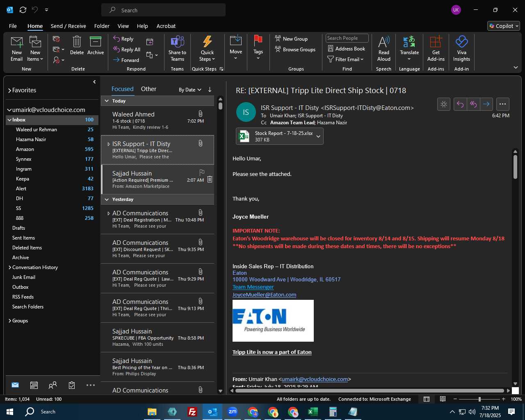Click zoom in plus button
Image resolution: width=525 pixels, height=420 pixels.
pos(504,399)
